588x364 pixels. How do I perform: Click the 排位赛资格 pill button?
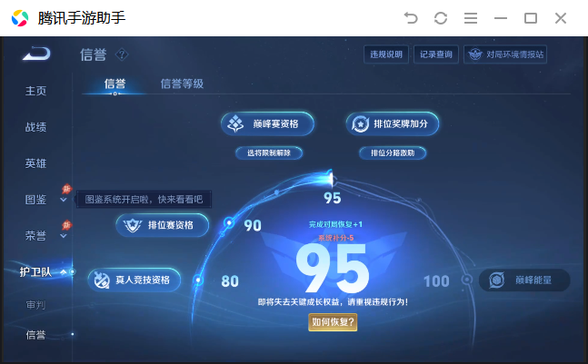[x=163, y=225]
